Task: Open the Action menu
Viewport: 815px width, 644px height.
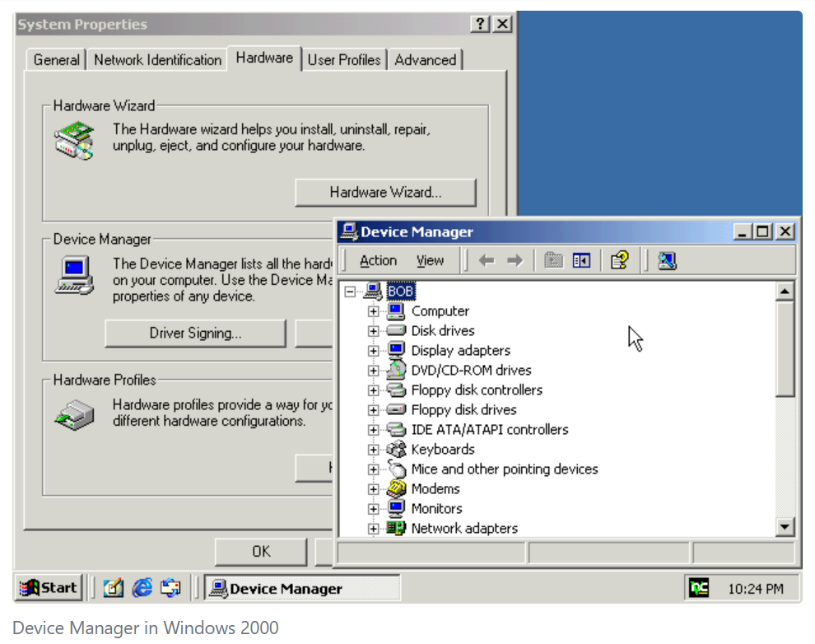Action: (x=378, y=260)
